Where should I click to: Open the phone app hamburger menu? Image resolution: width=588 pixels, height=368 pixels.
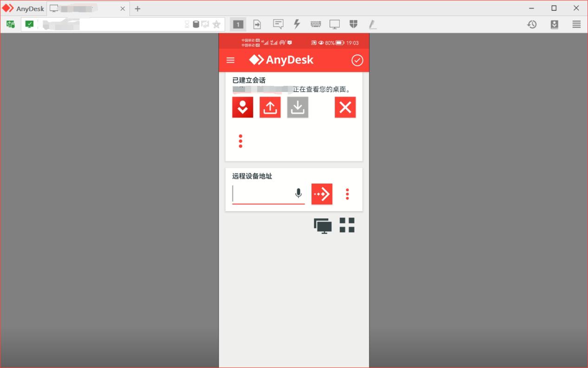click(230, 60)
